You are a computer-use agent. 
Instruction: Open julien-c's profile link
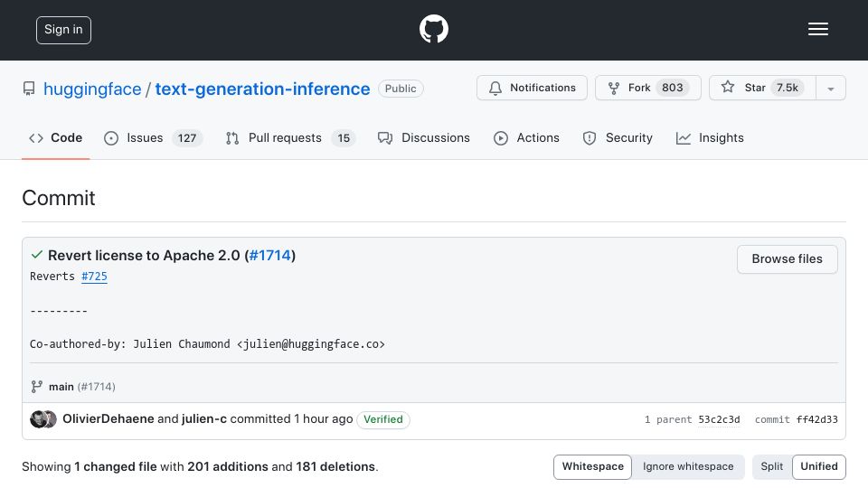click(203, 418)
